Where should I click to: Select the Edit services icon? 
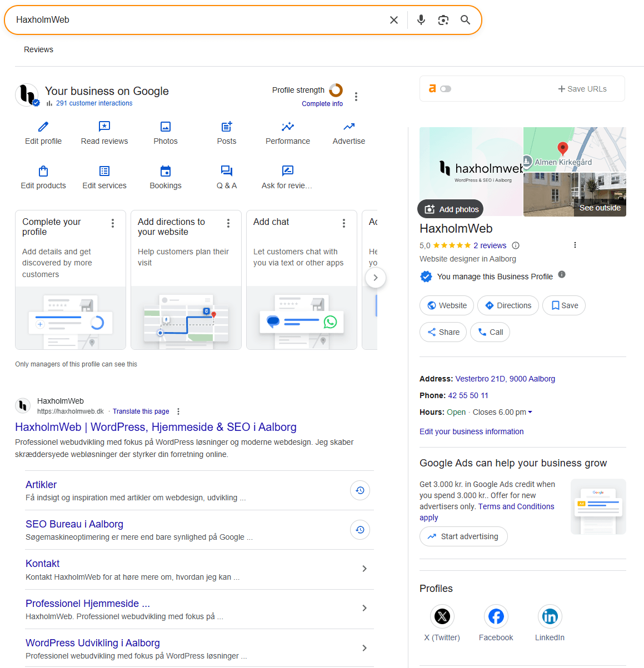tap(104, 172)
